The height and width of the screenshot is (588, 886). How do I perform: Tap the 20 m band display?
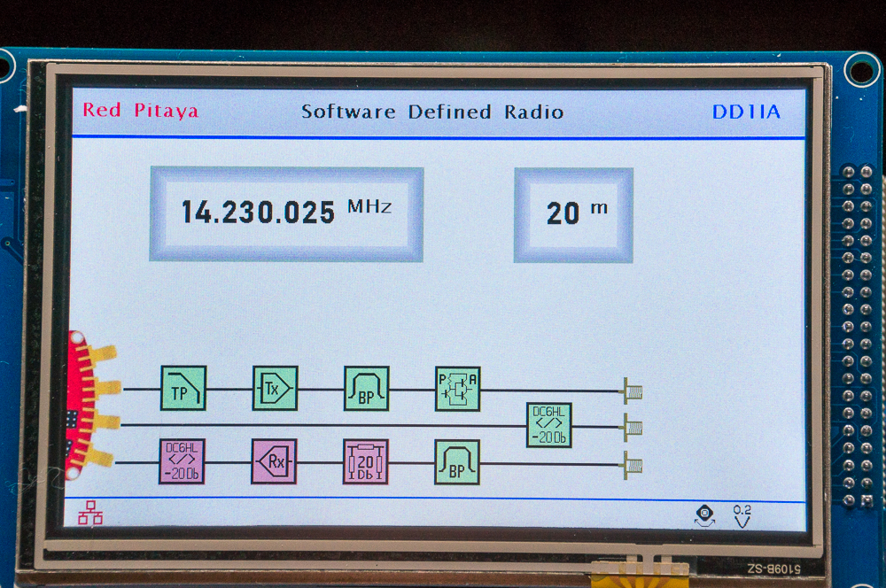573,215
